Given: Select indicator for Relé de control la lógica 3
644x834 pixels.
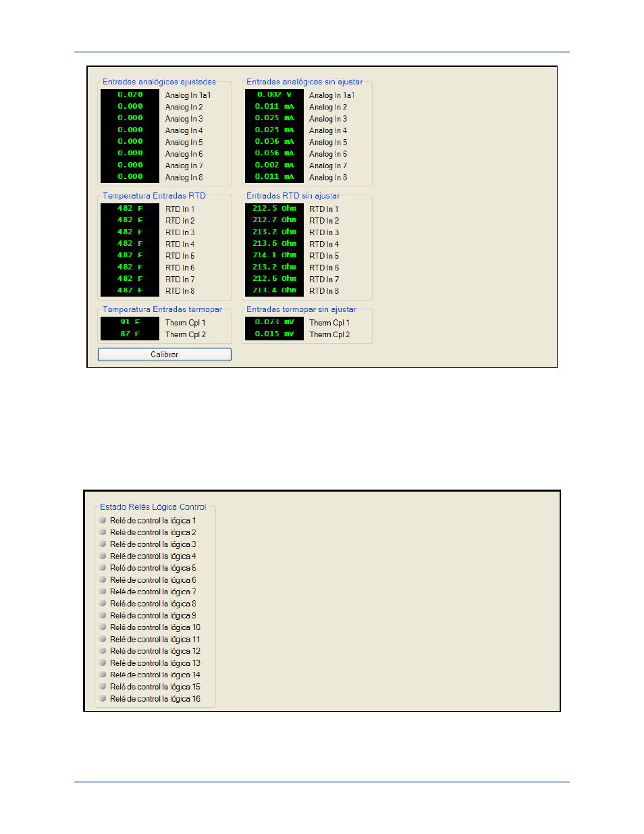Looking at the screenshot, I should [x=103, y=544].
